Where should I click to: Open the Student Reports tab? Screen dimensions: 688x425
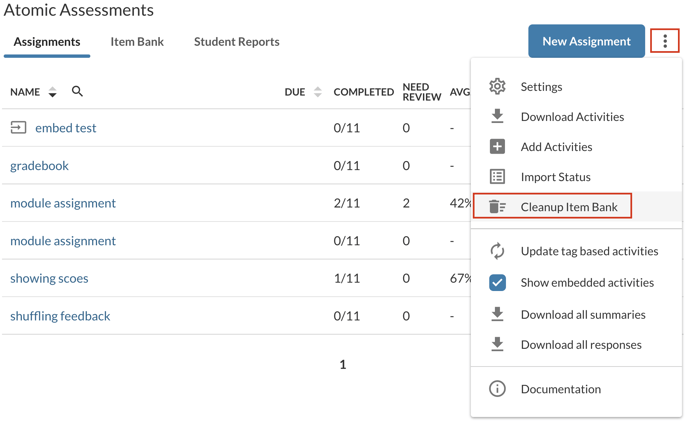236,42
